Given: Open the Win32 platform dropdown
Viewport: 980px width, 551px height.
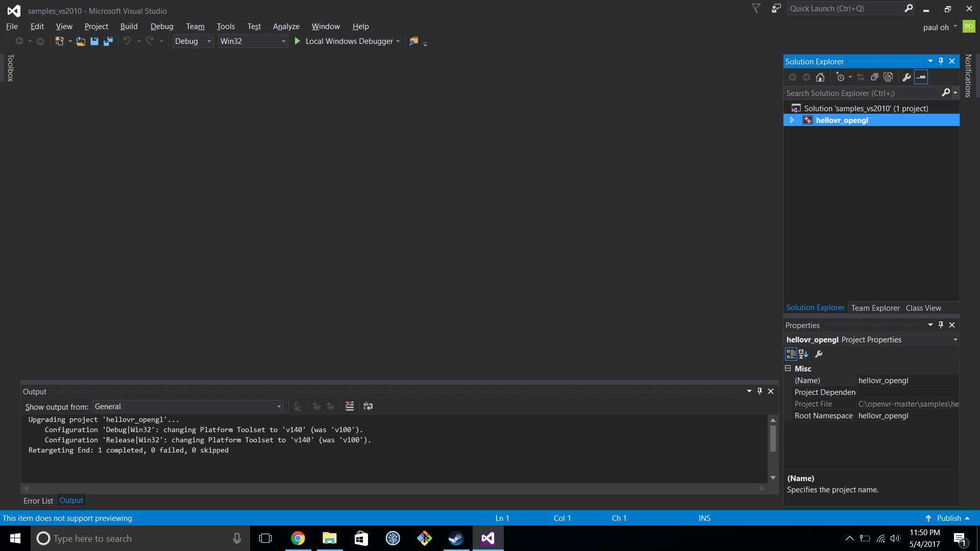Looking at the screenshot, I should pos(253,41).
